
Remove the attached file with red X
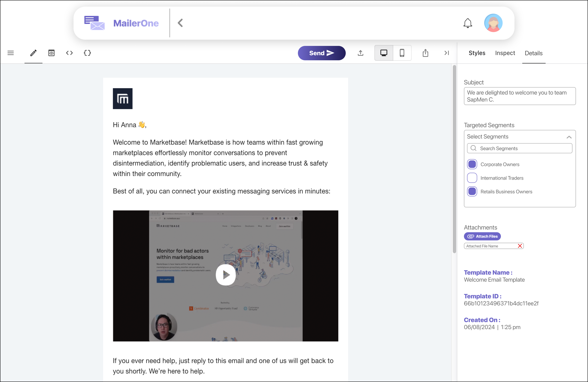point(520,246)
